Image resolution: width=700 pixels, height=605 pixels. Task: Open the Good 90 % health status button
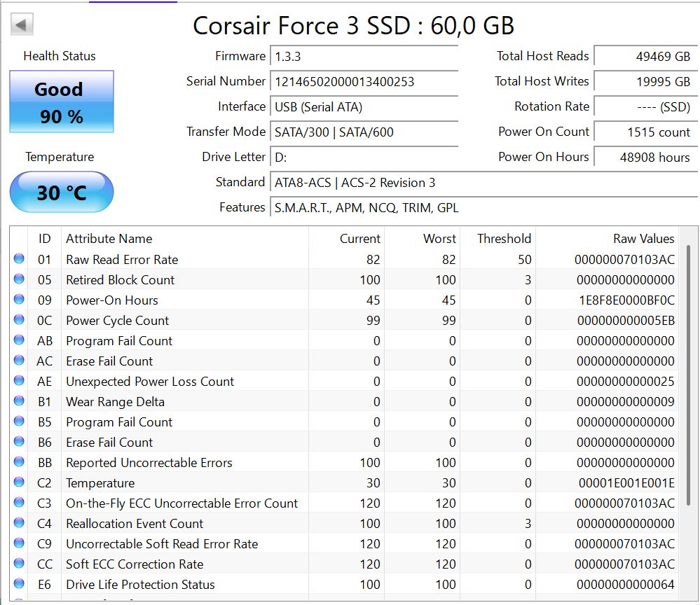point(62,102)
